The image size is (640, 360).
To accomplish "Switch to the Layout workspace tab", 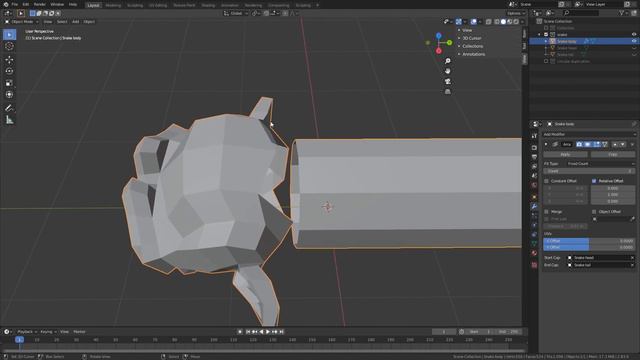I will (93, 5).
